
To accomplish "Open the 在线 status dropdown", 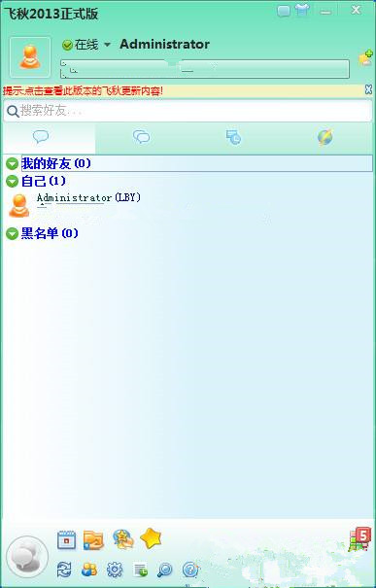I will (x=107, y=45).
